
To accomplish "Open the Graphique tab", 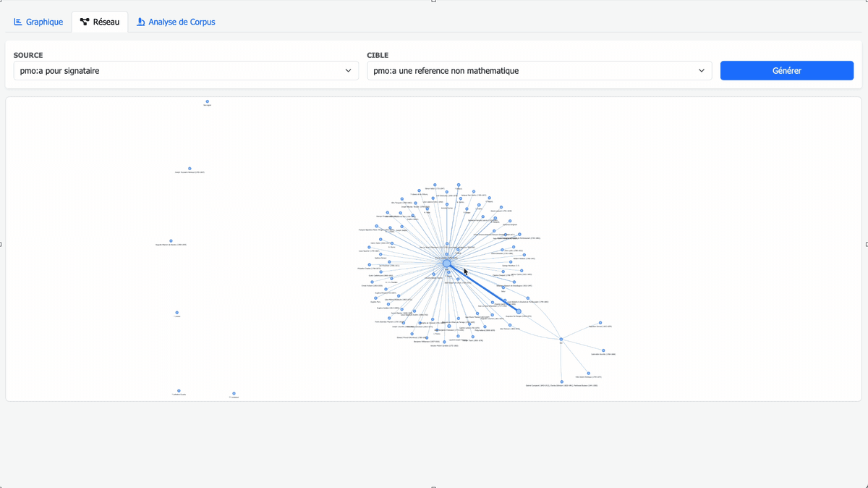I will click(x=38, y=22).
